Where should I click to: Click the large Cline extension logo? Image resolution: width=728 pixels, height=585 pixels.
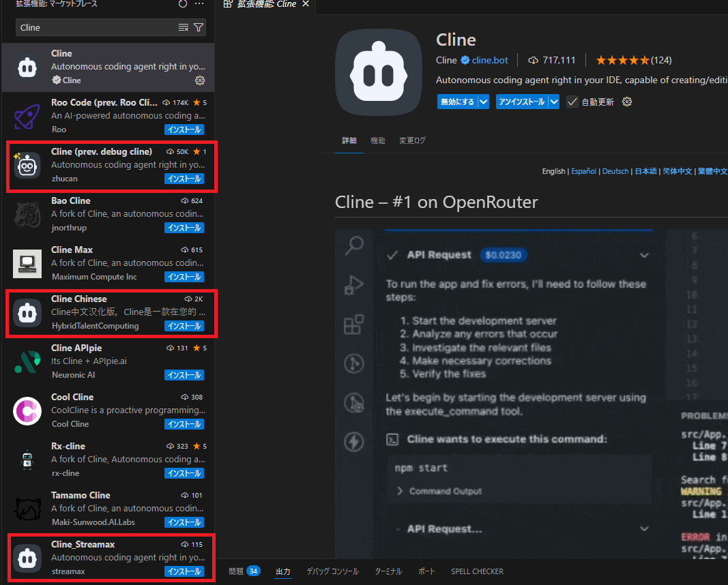click(x=379, y=72)
